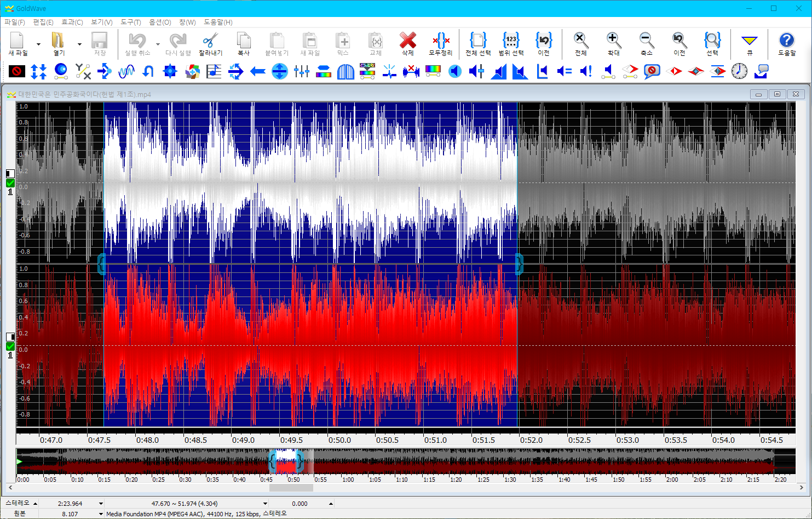Click the zoom to selection (선택) icon
The height and width of the screenshot is (519, 812).
pyautogui.click(x=712, y=41)
